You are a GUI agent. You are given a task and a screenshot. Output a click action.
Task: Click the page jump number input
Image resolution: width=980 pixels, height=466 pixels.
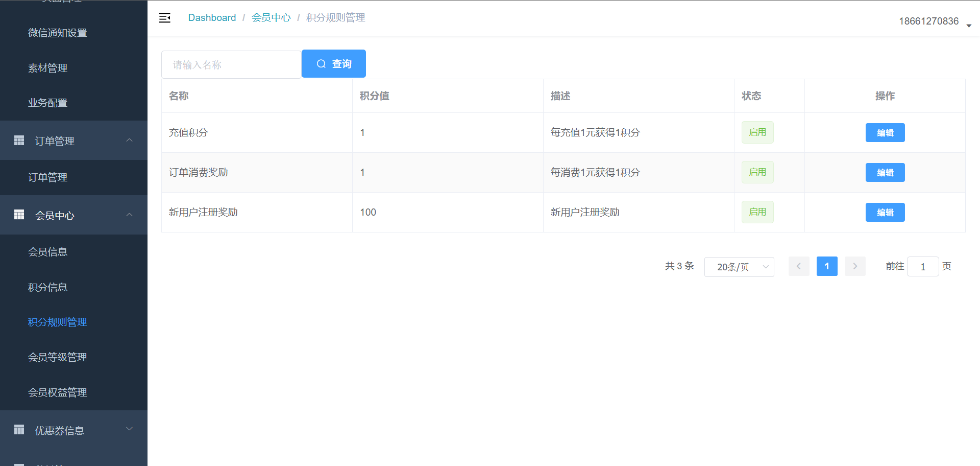[x=922, y=267]
